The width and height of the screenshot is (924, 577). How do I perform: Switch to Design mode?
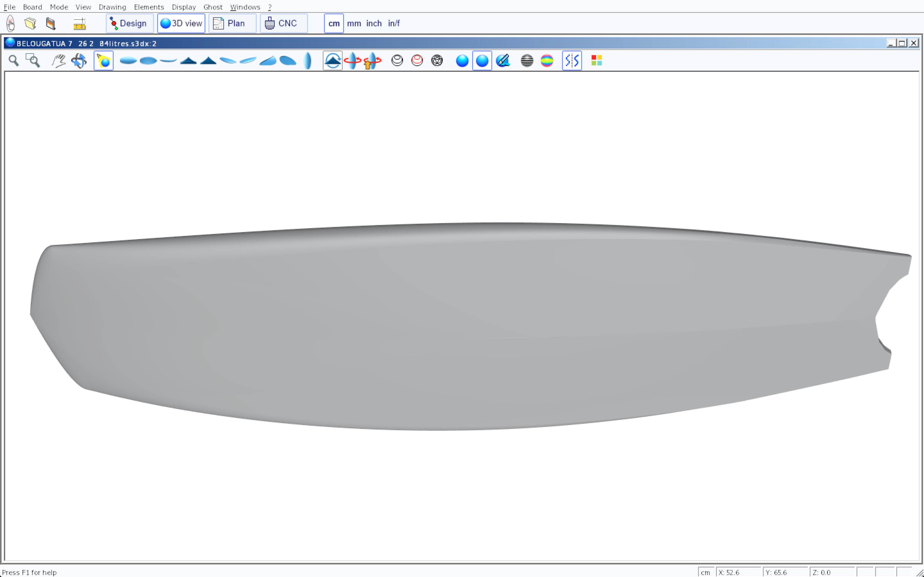129,23
